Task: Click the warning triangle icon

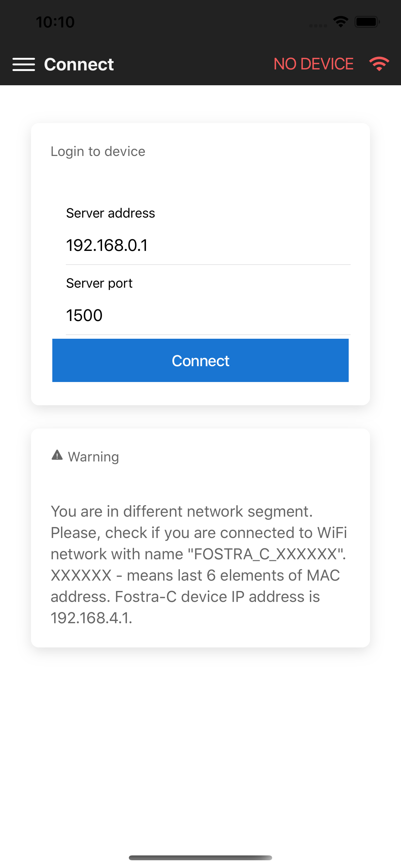Action: pos(57,455)
